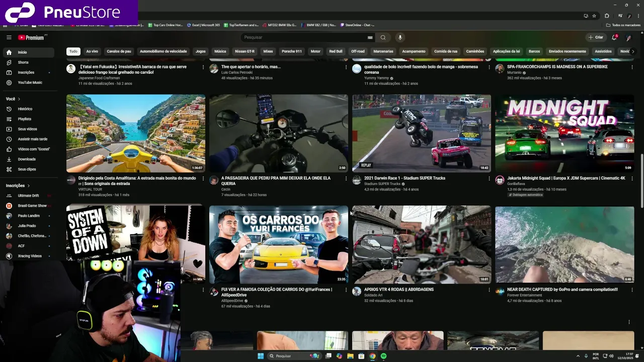Viewport: 644px width, 362px height.
Task: Click the Windows taskbar Pesquisar search box
Action: [294, 356]
